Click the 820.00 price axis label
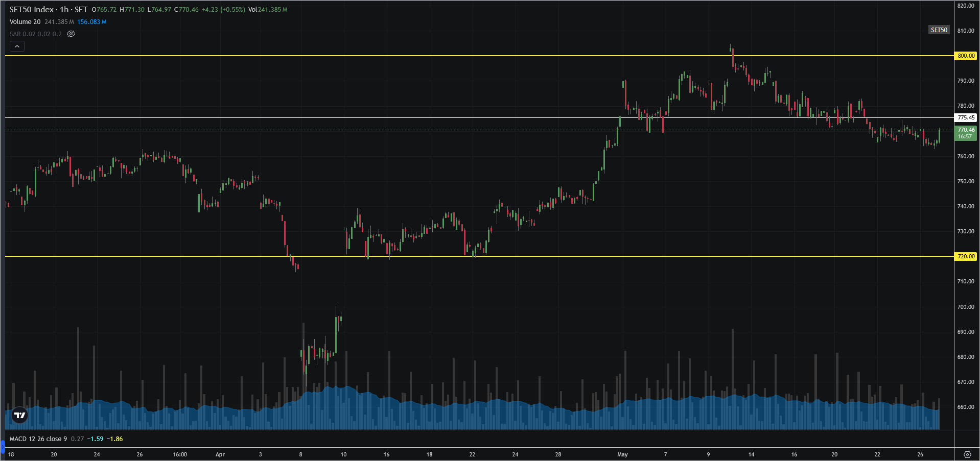 (x=966, y=6)
